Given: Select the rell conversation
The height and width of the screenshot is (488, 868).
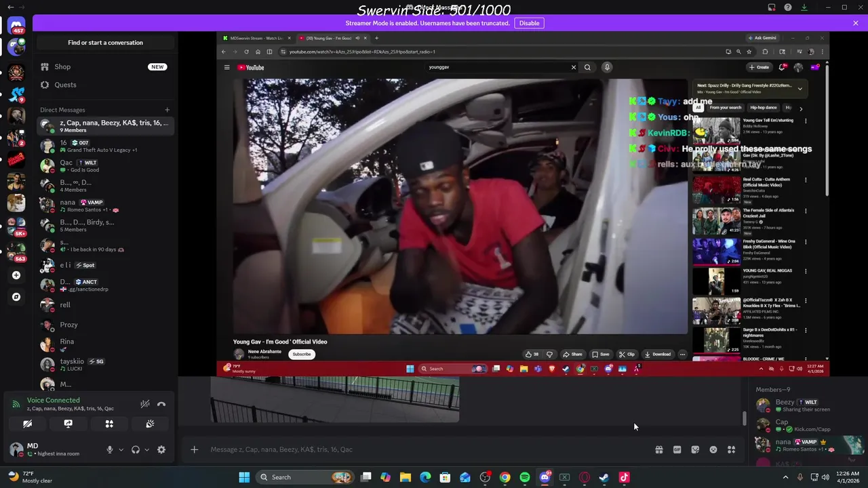Looking at the screenshot, I should tap(105, 305).
